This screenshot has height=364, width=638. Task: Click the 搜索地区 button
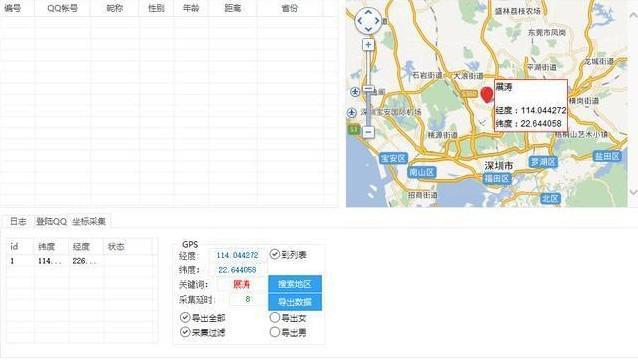click(x=295, y=284)
